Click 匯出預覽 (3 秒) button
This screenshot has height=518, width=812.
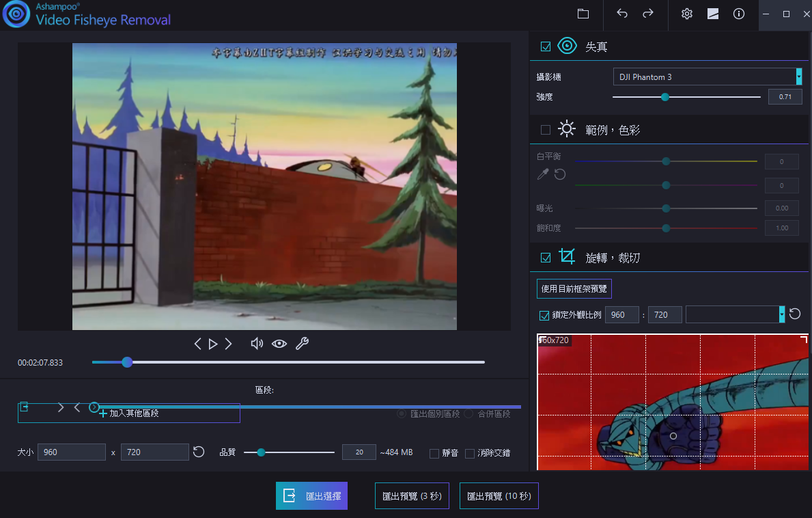(x=412, y=495)
